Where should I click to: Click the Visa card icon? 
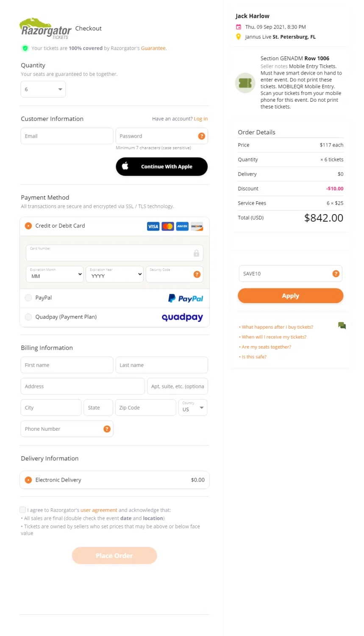tap(153, 226)
